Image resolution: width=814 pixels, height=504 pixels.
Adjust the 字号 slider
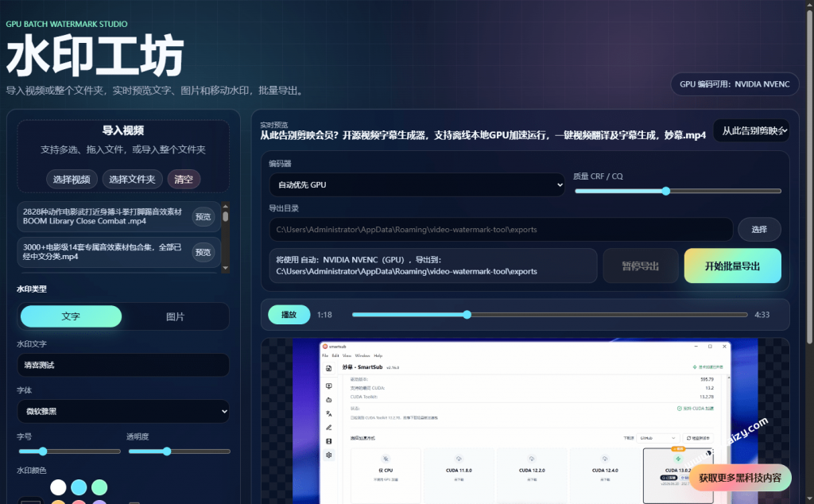(x=70, y=452)
